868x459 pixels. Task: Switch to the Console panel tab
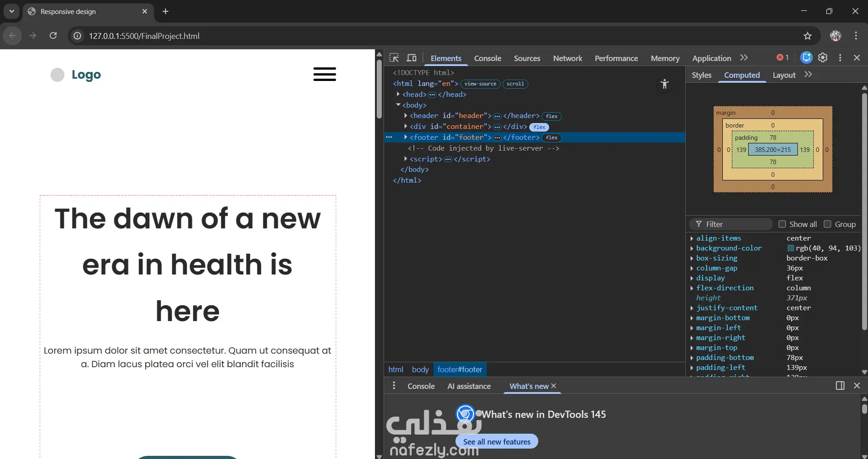click(x=488, y=58)
